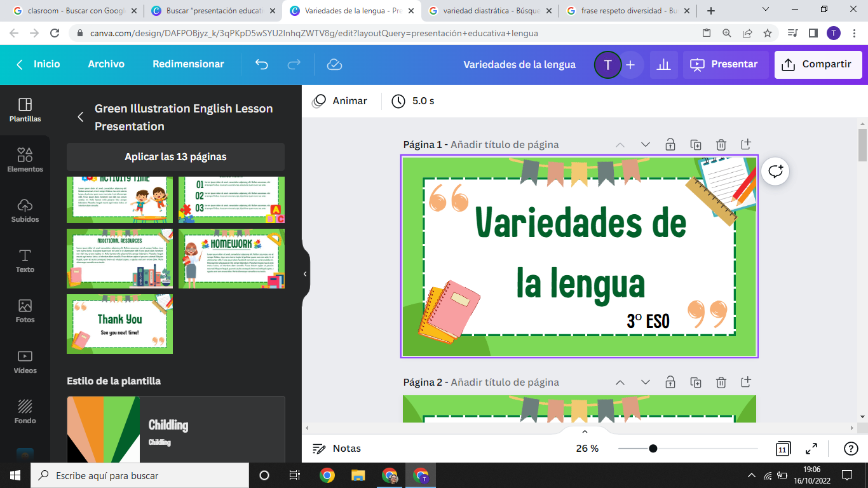
Task: Lock Página 1
Action: coord(670,144)
